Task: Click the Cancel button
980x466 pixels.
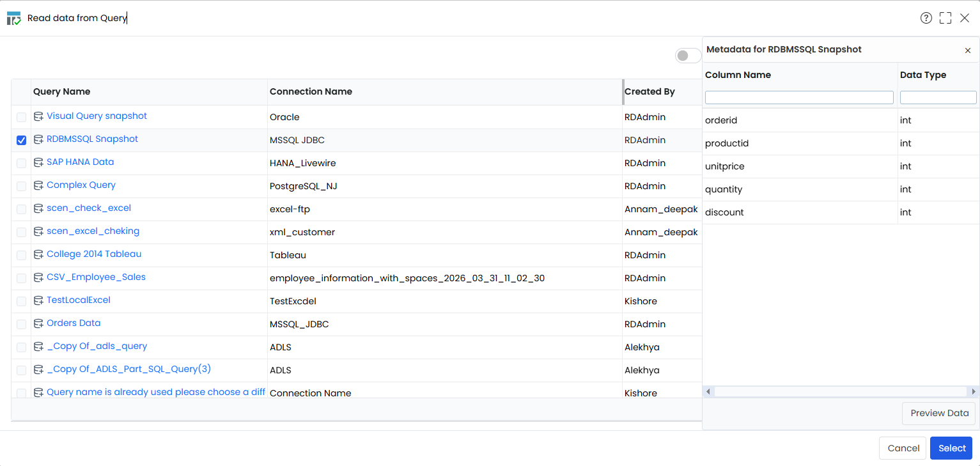Action: click(903, 448)
